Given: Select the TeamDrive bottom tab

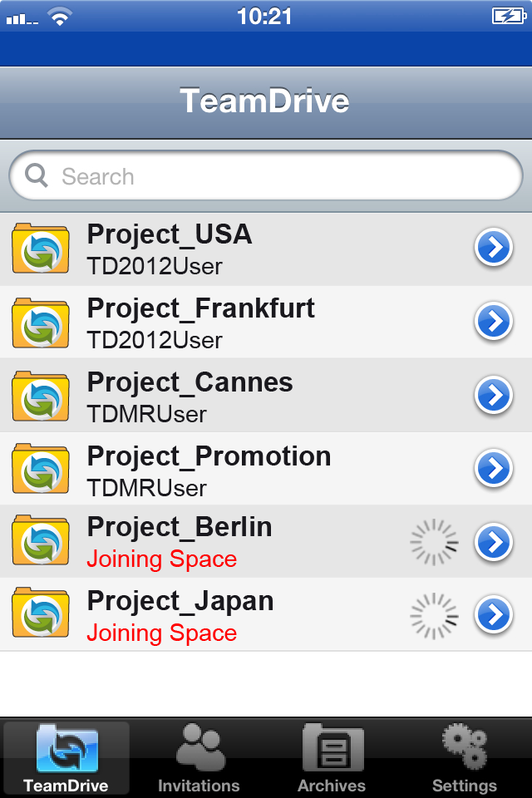Looking at the screenshot, I should click(x=66, y=758).
